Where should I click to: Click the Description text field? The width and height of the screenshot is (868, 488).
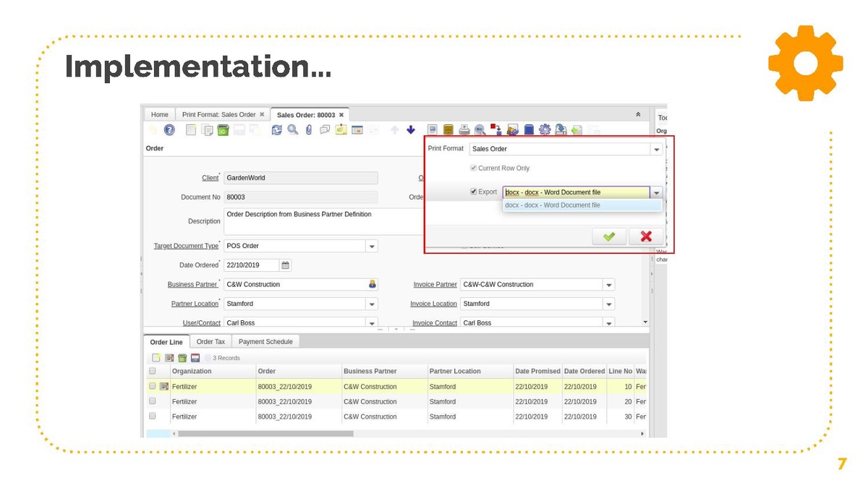pyautogui.click(x=322, y=221)
